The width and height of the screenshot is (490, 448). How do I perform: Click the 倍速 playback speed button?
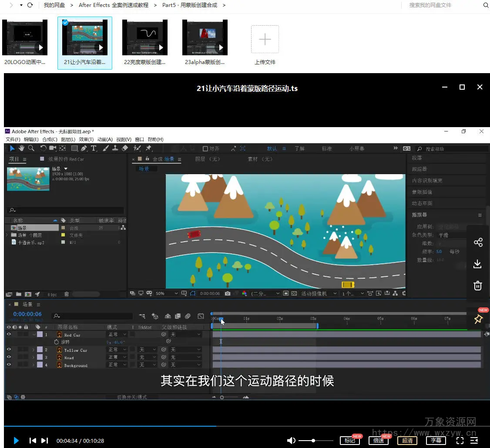click(379, 441)
